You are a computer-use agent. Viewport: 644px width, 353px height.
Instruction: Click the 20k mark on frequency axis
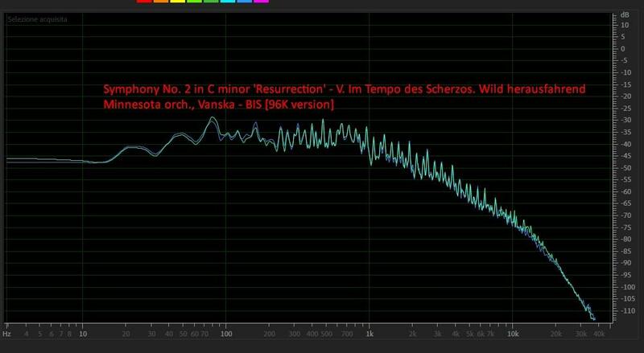coord(555,333)
